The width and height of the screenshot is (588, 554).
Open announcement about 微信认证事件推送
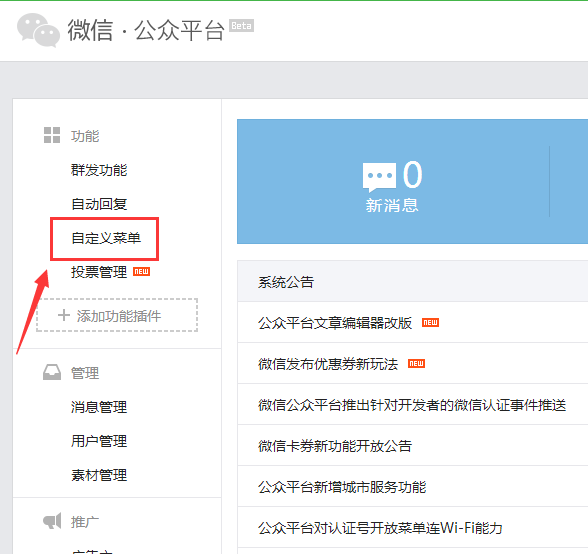412,405
